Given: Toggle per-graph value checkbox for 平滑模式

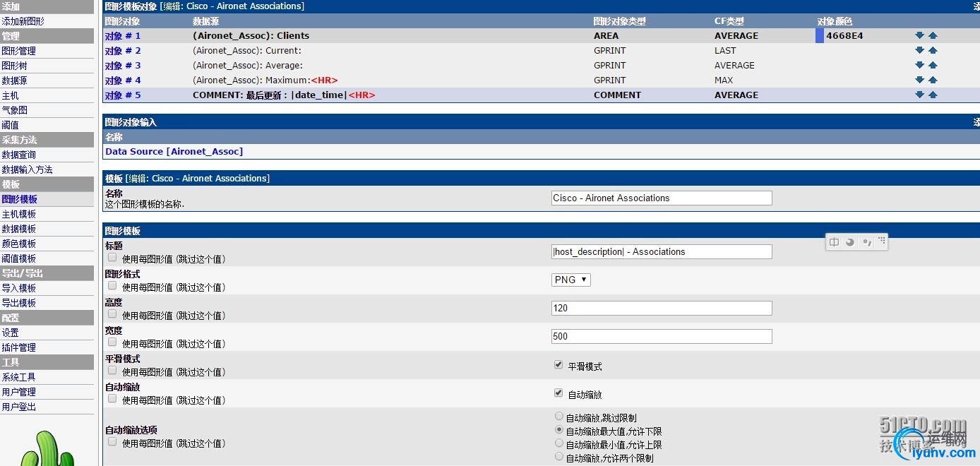Looking at the screenshot, I should pos(112,371).
